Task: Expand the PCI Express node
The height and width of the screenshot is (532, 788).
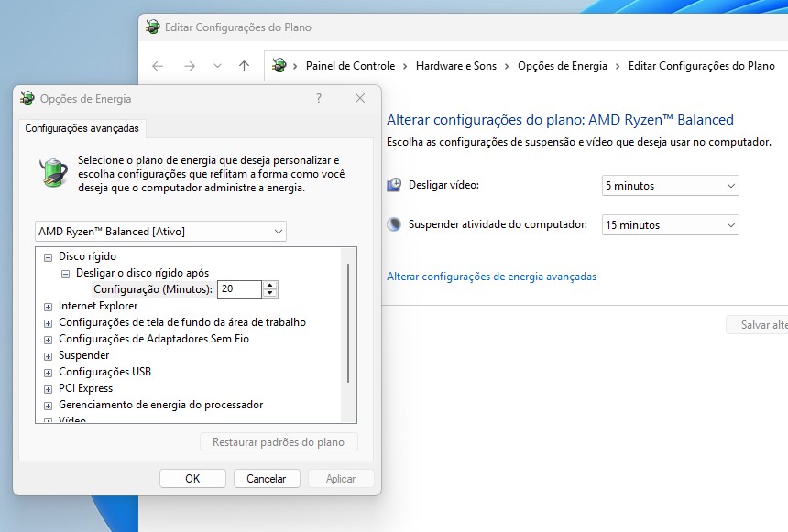Action: pos(48,389)
